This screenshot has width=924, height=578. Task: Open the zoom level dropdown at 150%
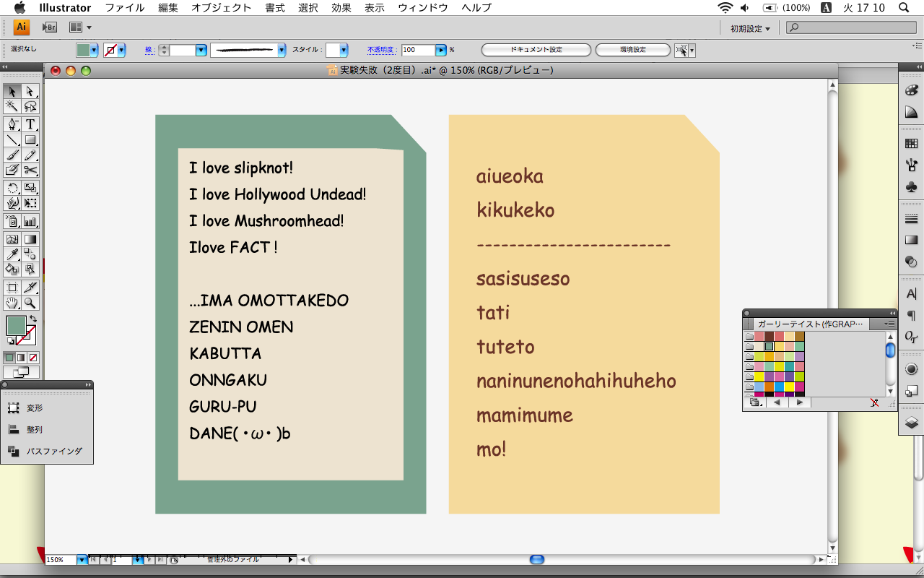82,559
